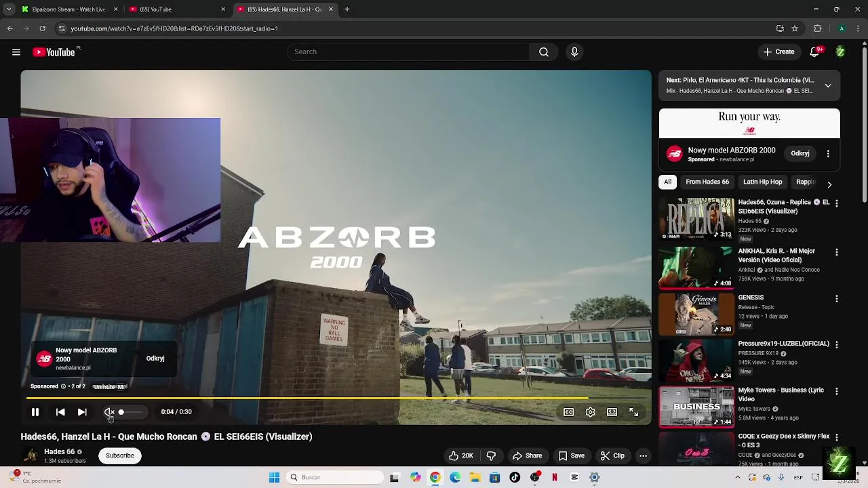Show more filter chips with right arrow
The height and width of the screenshot is (488, 868).
click(x=829, y=184)
